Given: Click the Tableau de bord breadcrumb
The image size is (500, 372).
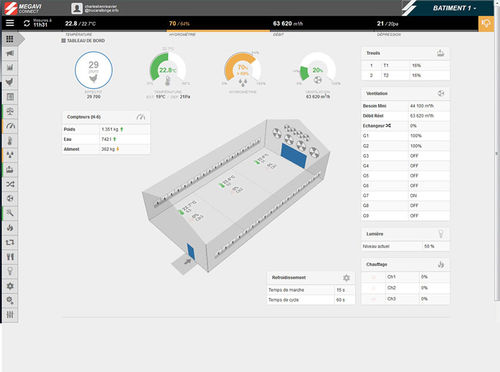Looking at the screenshot, I should coord(83,40).
